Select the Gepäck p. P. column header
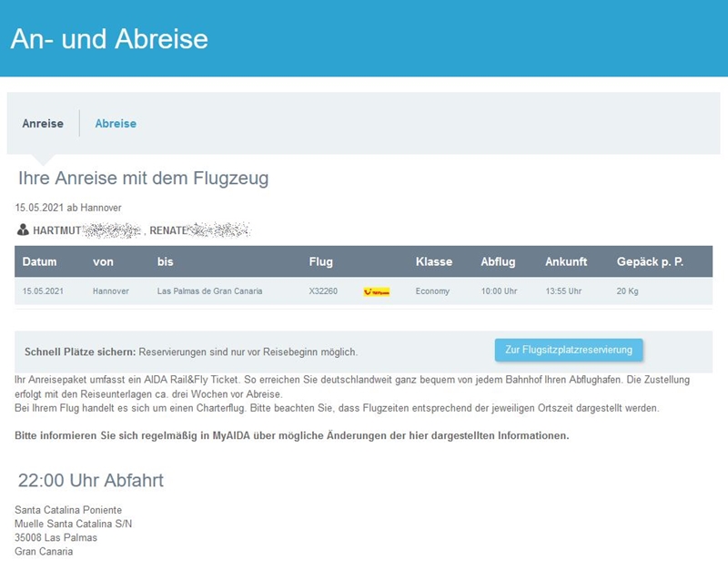The width and height of the screenshot is (728, 571). point(650,262)
